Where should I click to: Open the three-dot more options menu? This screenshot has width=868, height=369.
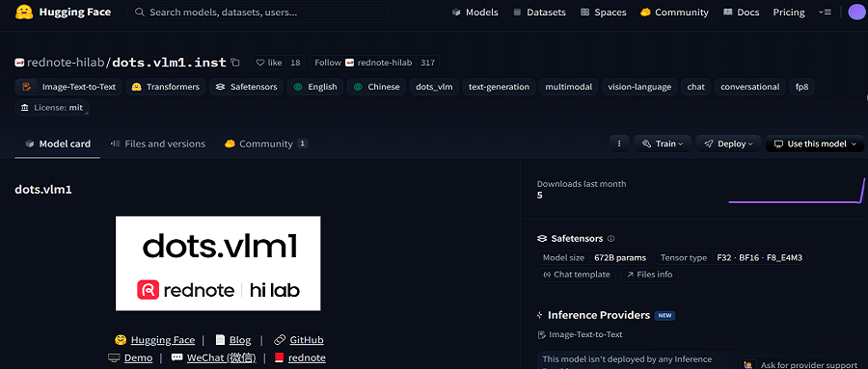point(619,144)
